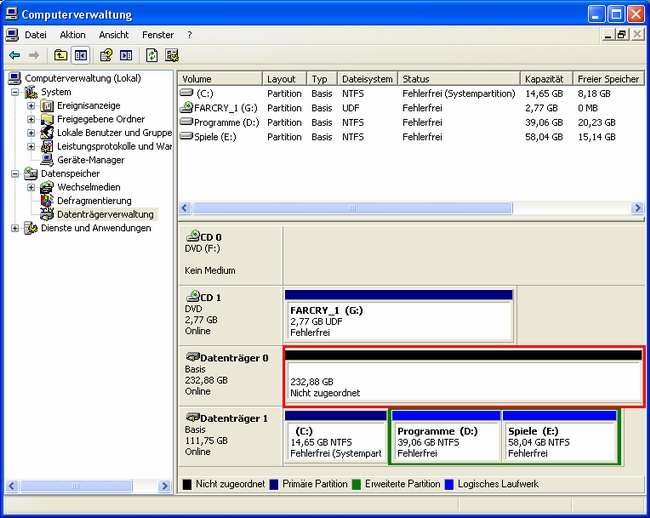Click the Forward arrow toolbar icon
Screen dimensions: 650x518
point(34,55)
